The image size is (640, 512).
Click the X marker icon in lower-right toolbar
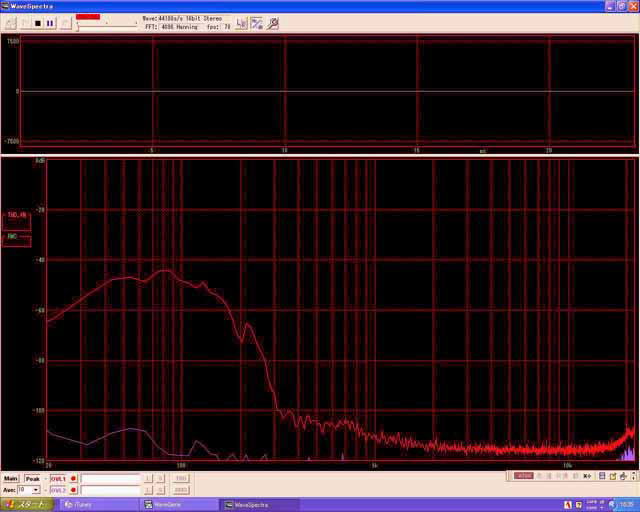587,476
